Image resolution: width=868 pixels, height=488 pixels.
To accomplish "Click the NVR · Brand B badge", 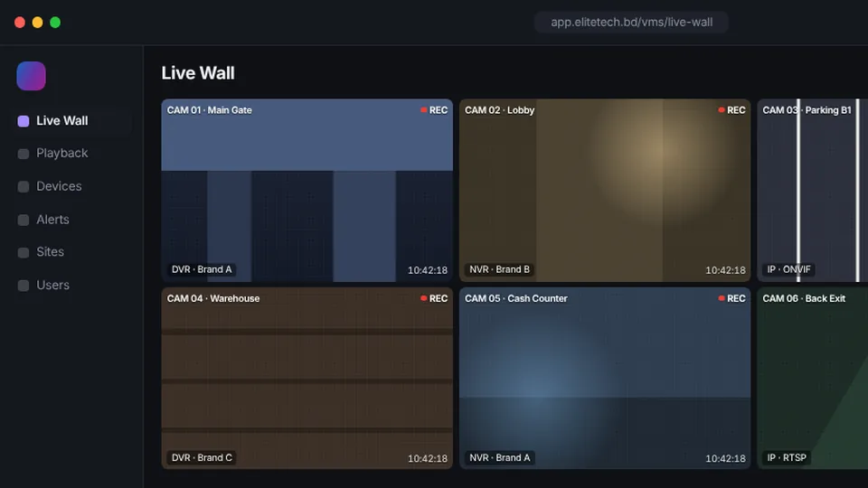I will coord(499,269).
